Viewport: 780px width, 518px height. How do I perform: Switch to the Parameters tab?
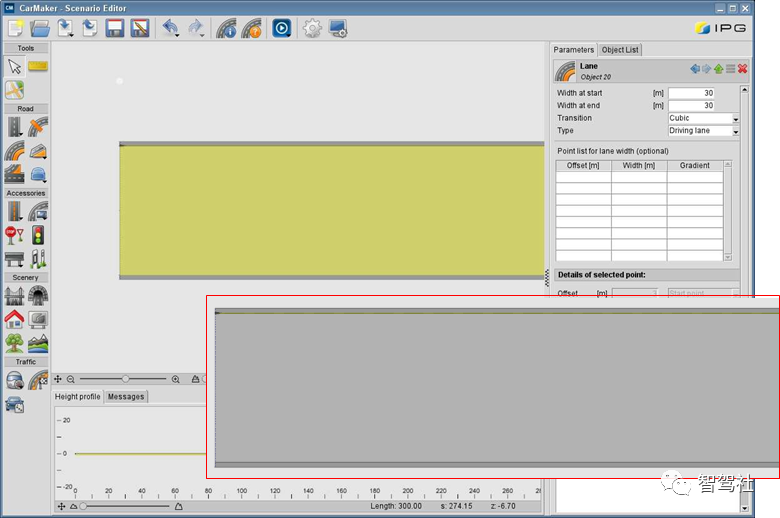(574, 50)
